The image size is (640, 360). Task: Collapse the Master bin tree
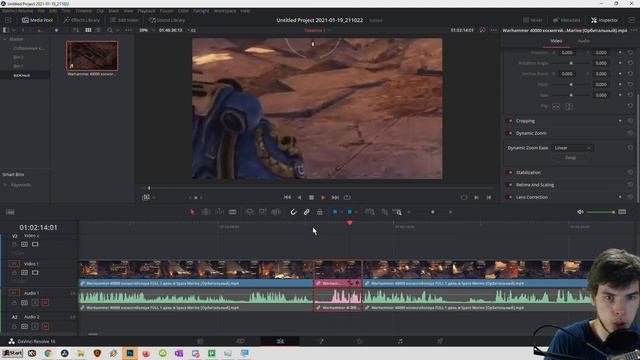pos(5,39)
